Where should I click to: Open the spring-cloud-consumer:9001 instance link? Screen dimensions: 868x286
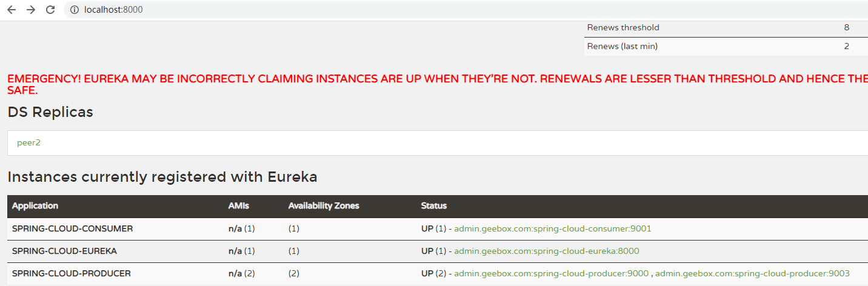coord(552,229)
